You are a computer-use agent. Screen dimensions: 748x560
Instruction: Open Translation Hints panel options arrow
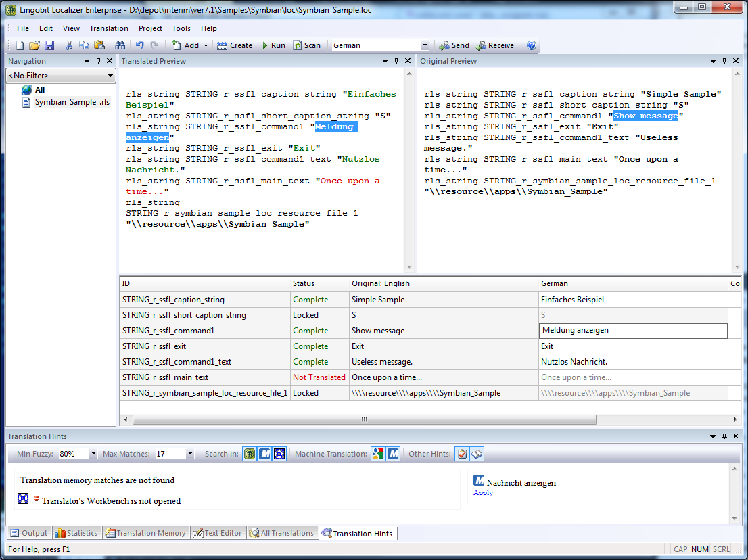[x=713, y=436]
